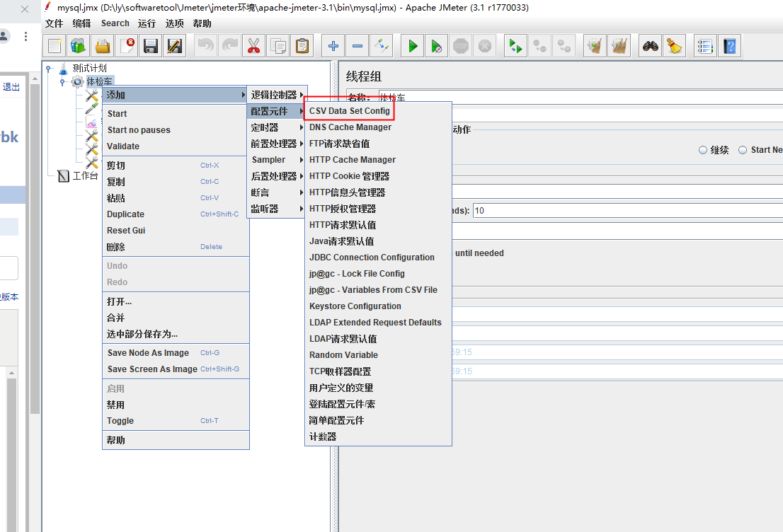Screen dimensions: 783x532
Task: Click Toggle in the context menu
Action: (x=176, y=421)
